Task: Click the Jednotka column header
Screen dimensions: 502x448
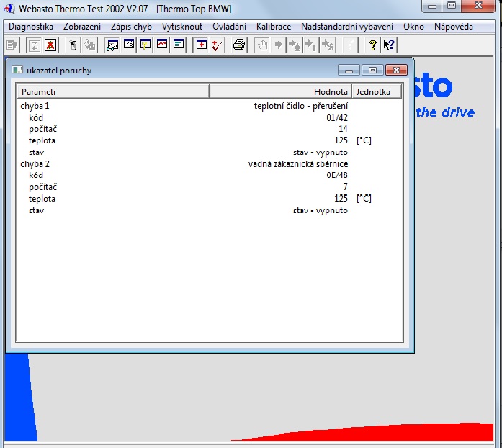Action: (376, 91)
